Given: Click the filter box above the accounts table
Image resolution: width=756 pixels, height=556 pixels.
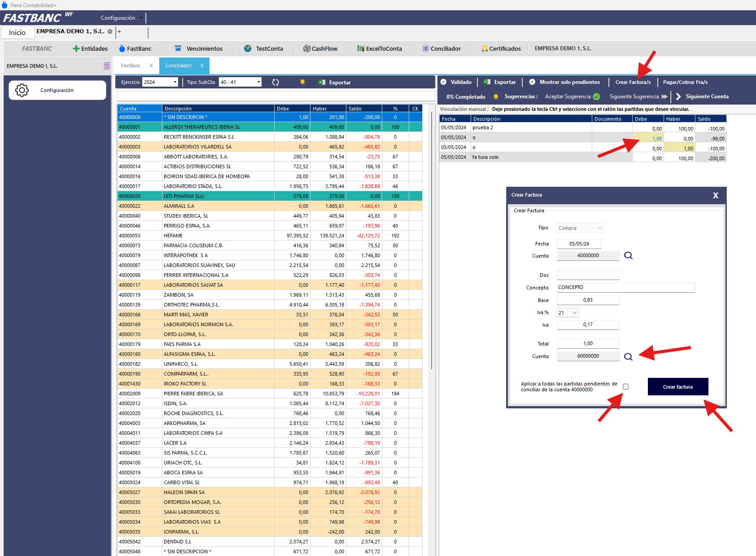Looking at the screenshot, I should click(275, 96).
